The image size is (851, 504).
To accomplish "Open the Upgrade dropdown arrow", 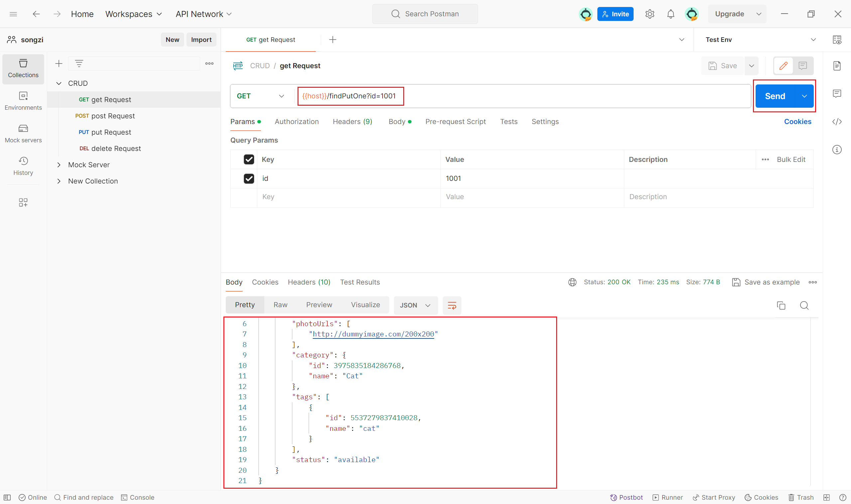I will click(758, 14).
